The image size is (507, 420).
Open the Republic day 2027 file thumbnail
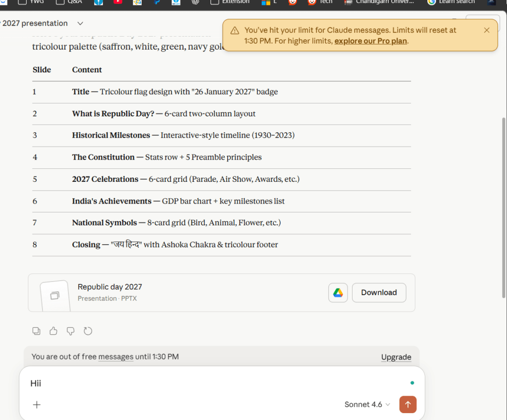pos(55,295)
